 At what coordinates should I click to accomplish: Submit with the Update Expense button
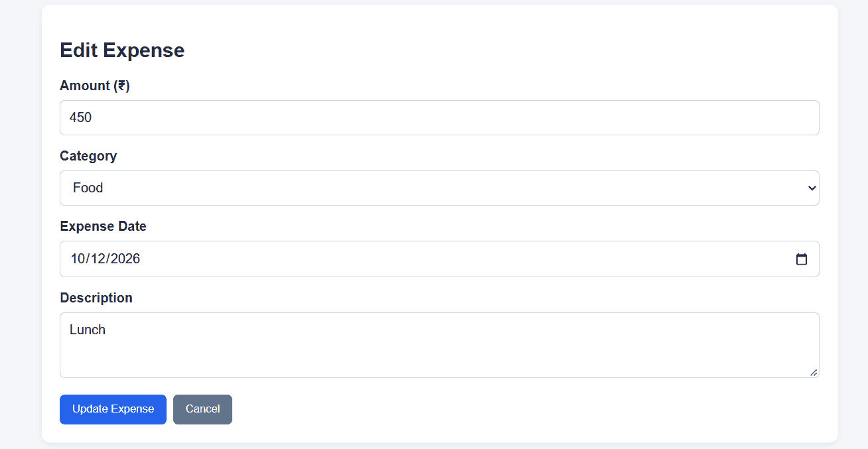coord(113,409)
